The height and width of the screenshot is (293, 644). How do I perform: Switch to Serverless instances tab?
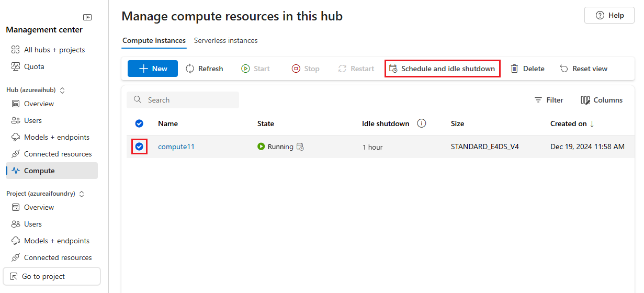pos(226,40)
